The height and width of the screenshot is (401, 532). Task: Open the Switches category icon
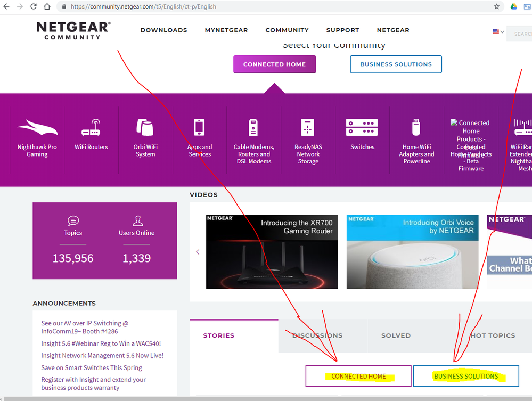[x=362, y=128]
